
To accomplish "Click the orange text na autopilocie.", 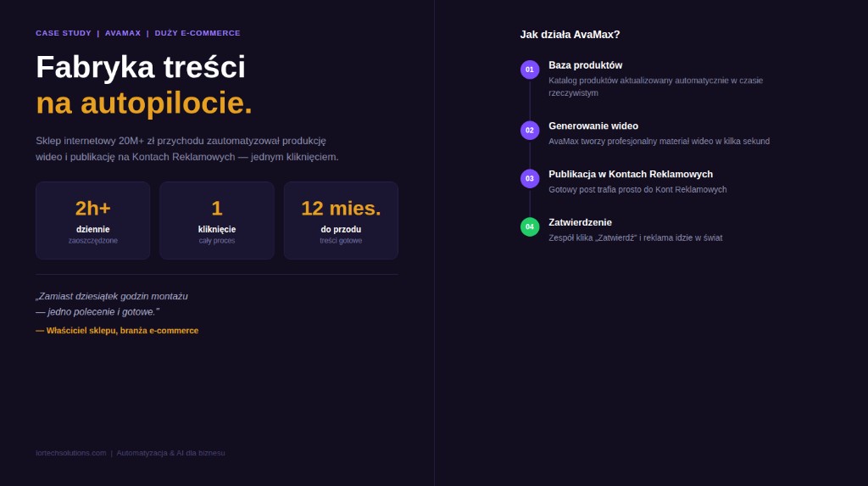I will click(144, 103).
